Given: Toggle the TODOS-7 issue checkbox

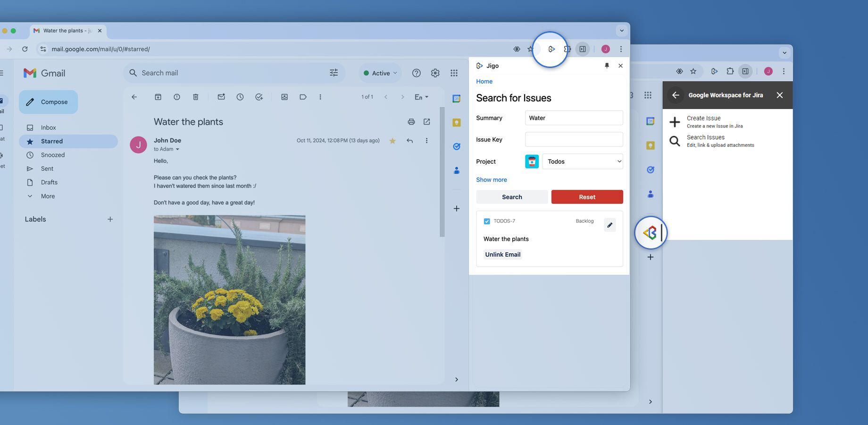Looking at the screenshot, I should (x=487, y=221).
